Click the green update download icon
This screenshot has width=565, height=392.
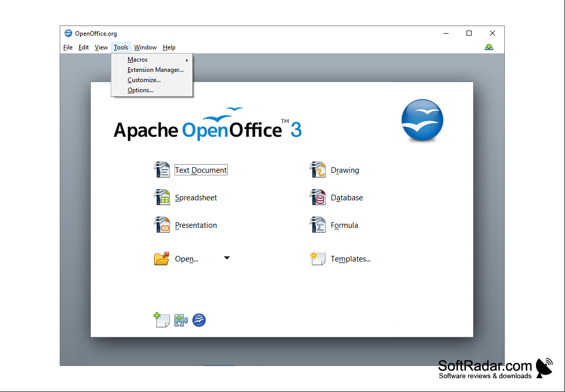point(488,47)
